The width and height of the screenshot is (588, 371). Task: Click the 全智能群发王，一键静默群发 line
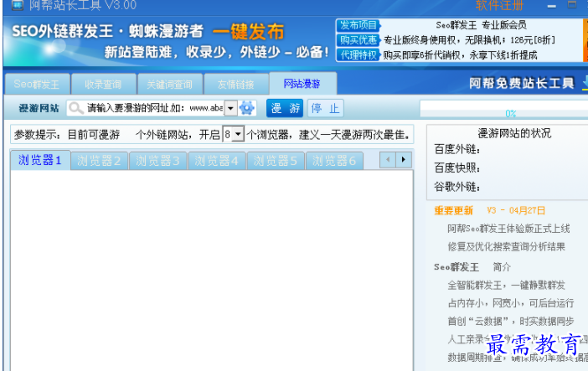tap(506, 285)
